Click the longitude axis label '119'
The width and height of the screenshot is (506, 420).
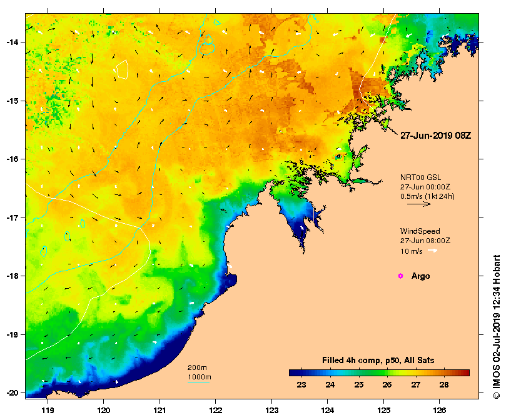(x=48, y=411)
